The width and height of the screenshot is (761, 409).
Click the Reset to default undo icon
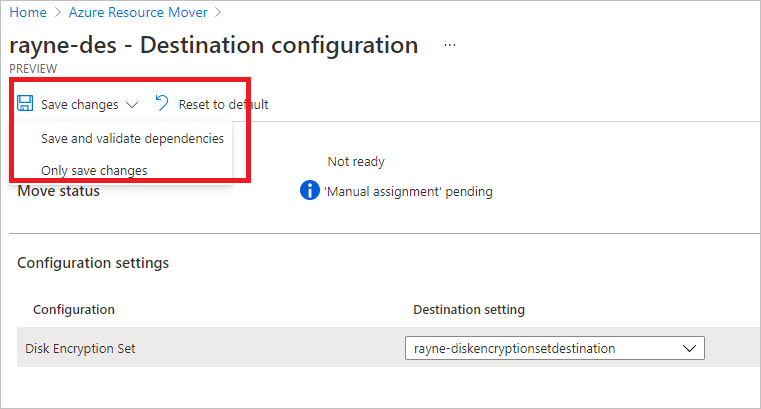point(162,104)
